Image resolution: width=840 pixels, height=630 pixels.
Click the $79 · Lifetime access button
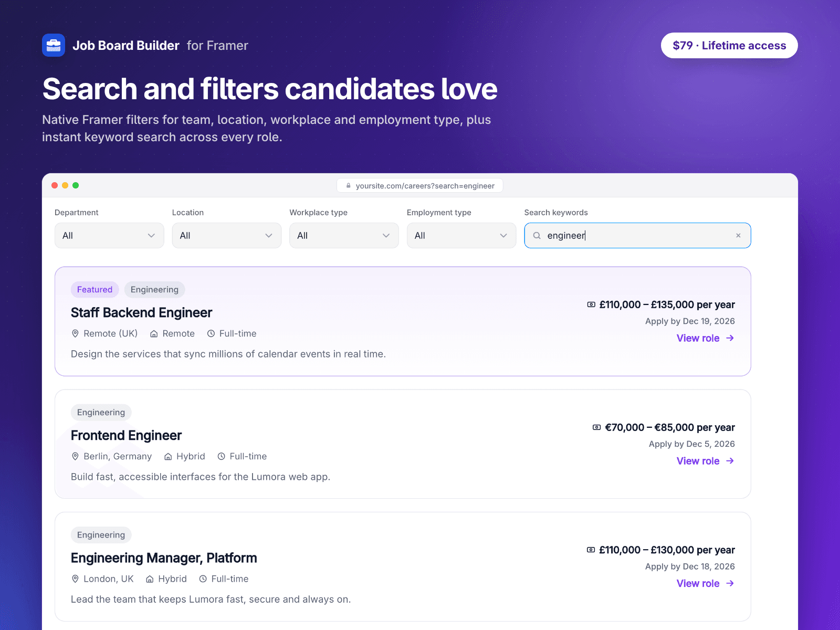[729, 46]
